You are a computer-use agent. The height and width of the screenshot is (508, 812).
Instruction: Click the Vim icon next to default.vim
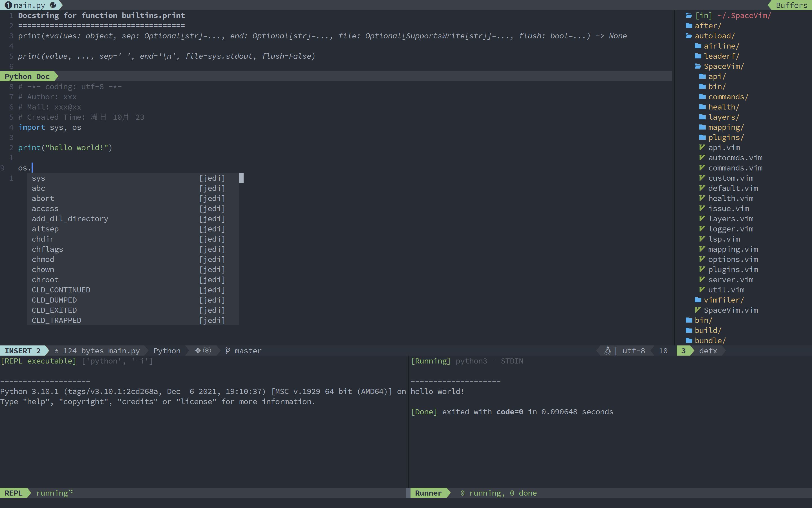[702, 188]
